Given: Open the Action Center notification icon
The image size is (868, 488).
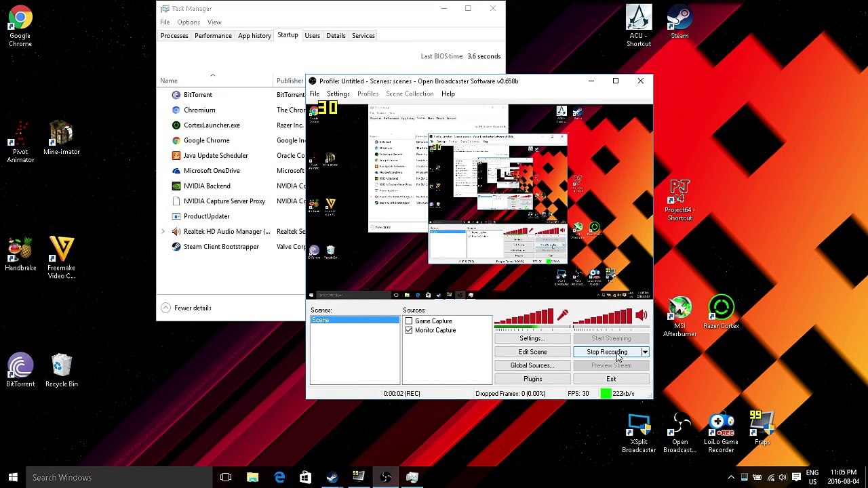Looking at the screenshot, I should click(796, 477).
